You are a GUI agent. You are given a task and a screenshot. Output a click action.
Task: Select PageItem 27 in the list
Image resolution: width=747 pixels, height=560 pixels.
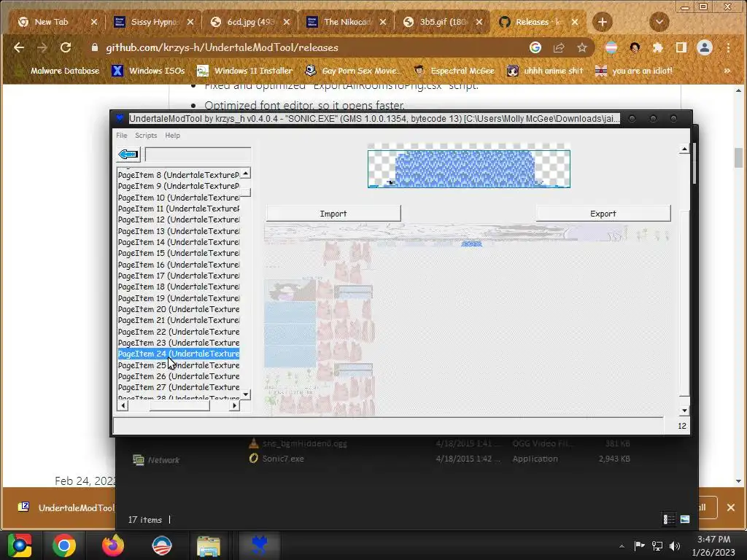point(179,387)
